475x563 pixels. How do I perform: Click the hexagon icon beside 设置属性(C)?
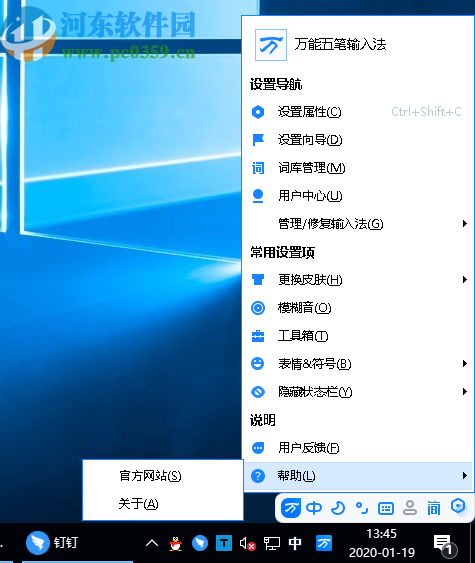258,112
